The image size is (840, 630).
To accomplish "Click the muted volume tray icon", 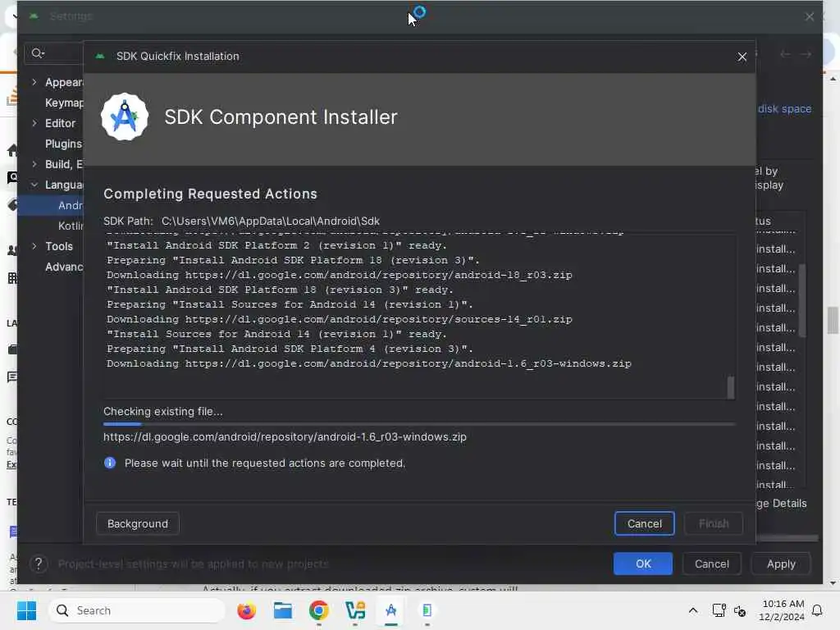I will click(x=740, y=610).
